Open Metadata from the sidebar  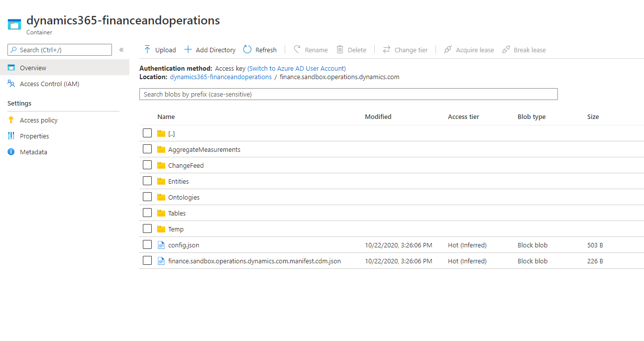point(11,151)
